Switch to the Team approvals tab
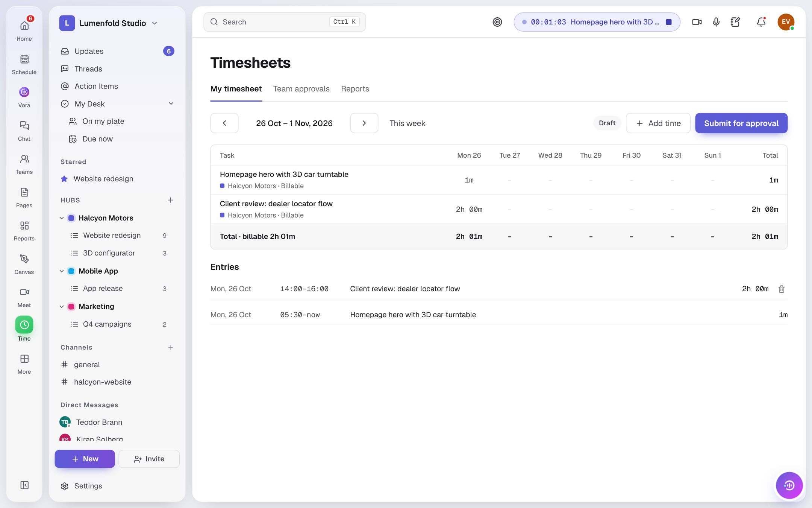 (x=301, y=89)
